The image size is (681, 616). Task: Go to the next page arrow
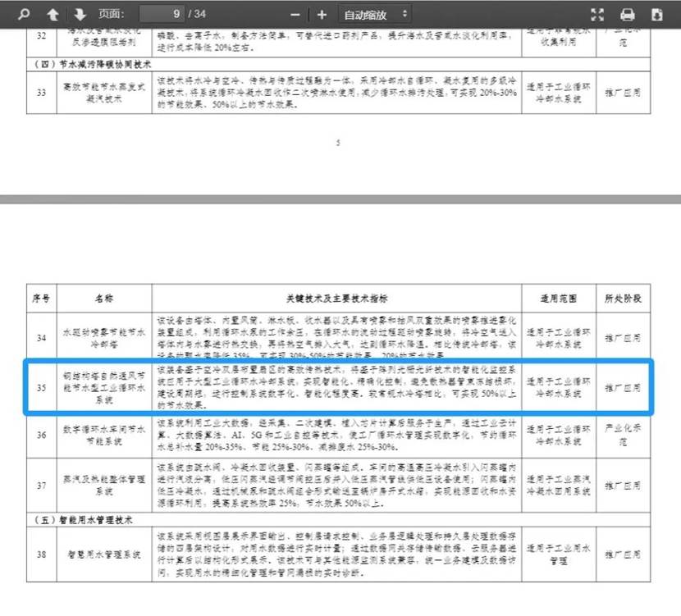point(80,14)
